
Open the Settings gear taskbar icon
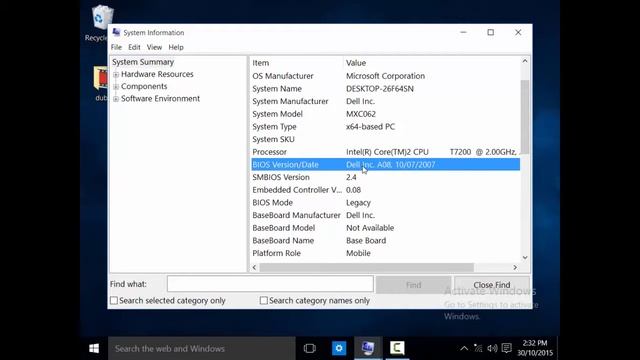coord(339,348)
